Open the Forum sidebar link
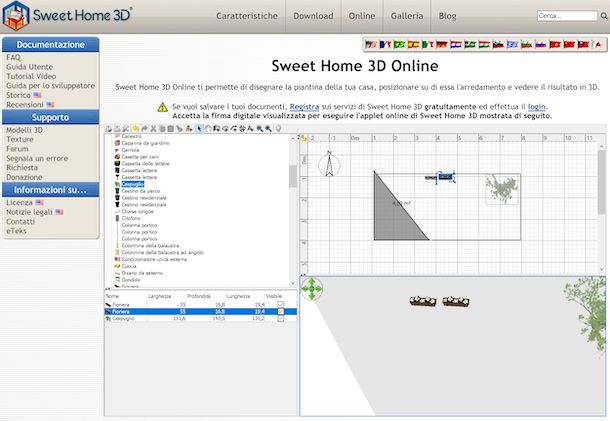This screenshot has height=421, width=610. [17, 149]
